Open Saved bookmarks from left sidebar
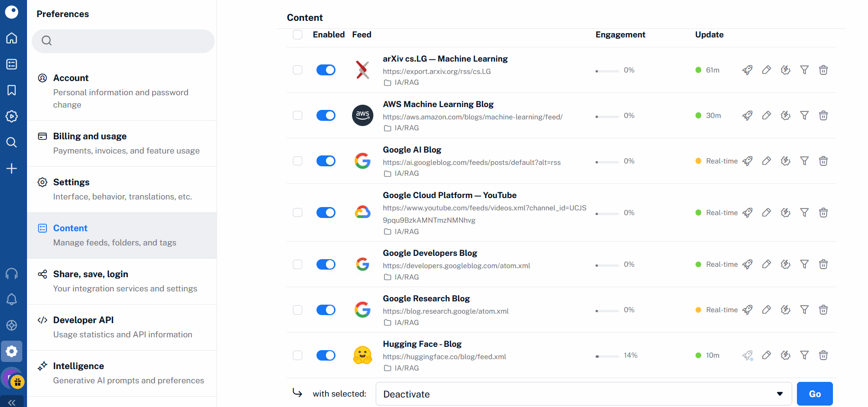This screenshot has width=868, height=407. (12, 90)
